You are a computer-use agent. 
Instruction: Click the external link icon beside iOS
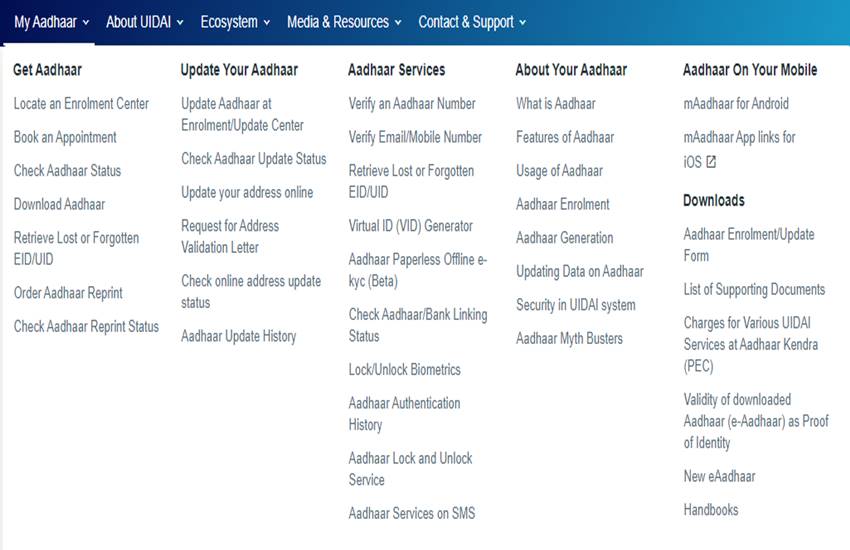tap(711, 162)
